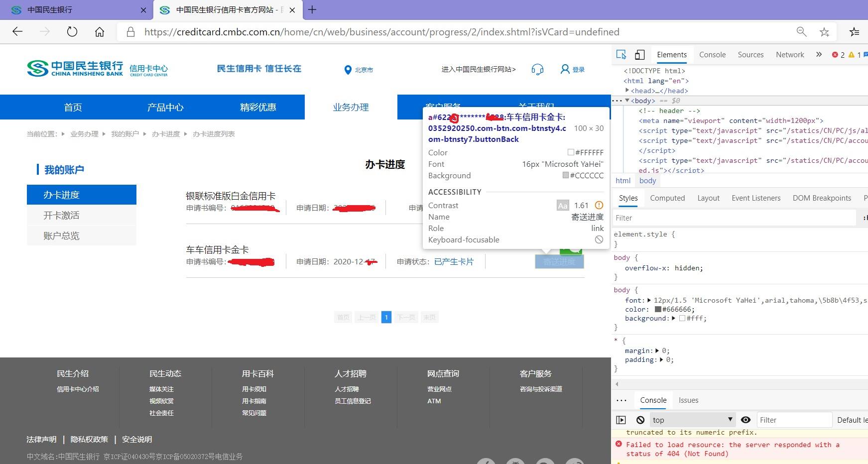Click the 北京市 location pin icon
This screenshot has height=464, width=868.
coord(348,70)
